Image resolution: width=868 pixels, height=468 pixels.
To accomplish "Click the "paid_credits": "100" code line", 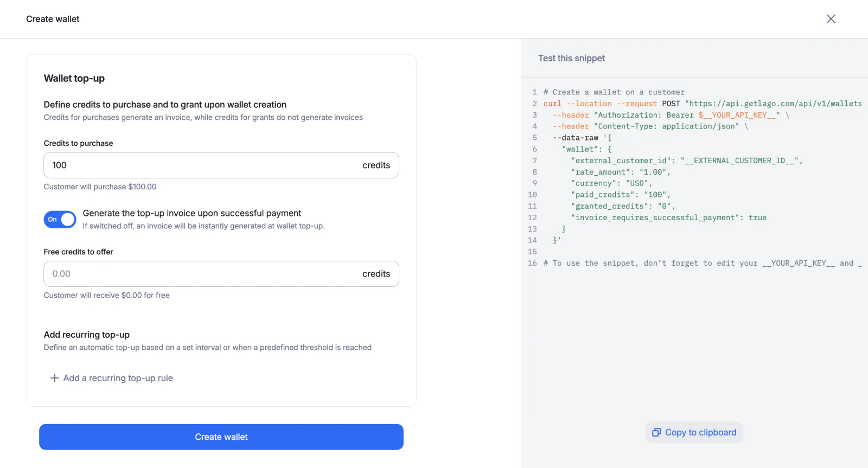I will coord(621,195).
